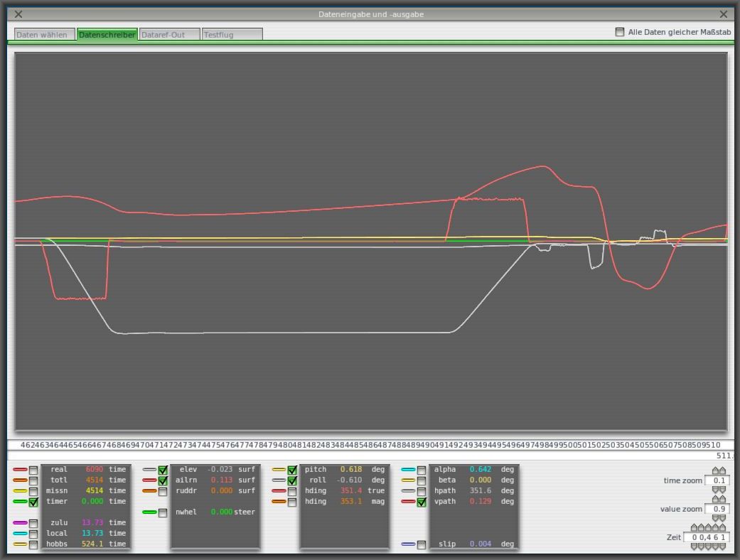Open the Dataref-Out tab
740x560 pixels.
tap(169, 34)
